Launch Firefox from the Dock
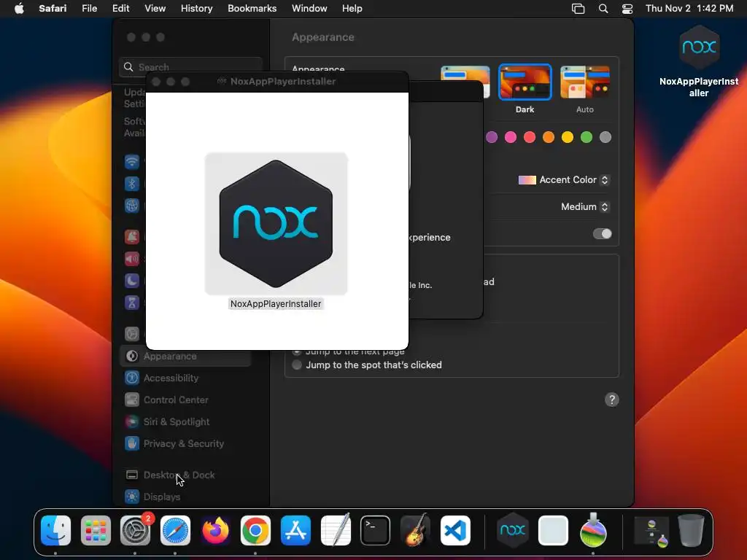Viewport: 747px width, 560px height. 215,531
